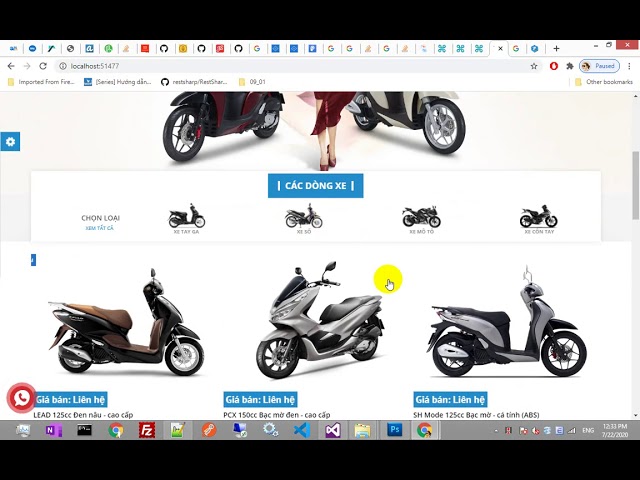Open a new browser tab
This screenshot has width=640, height=480.
(556, 49)
